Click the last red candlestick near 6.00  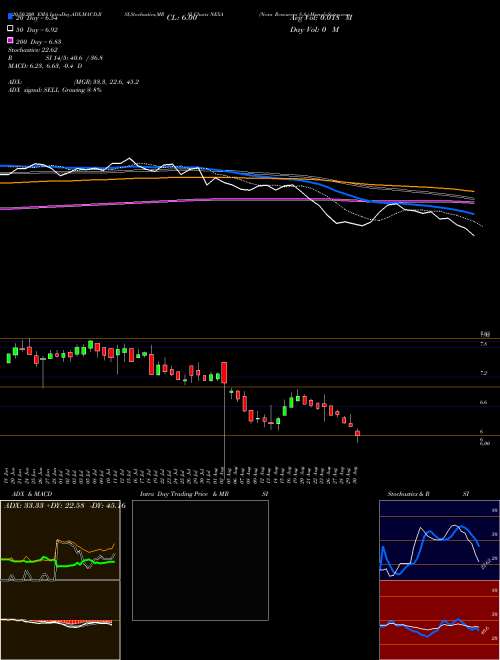pos(357,433)
